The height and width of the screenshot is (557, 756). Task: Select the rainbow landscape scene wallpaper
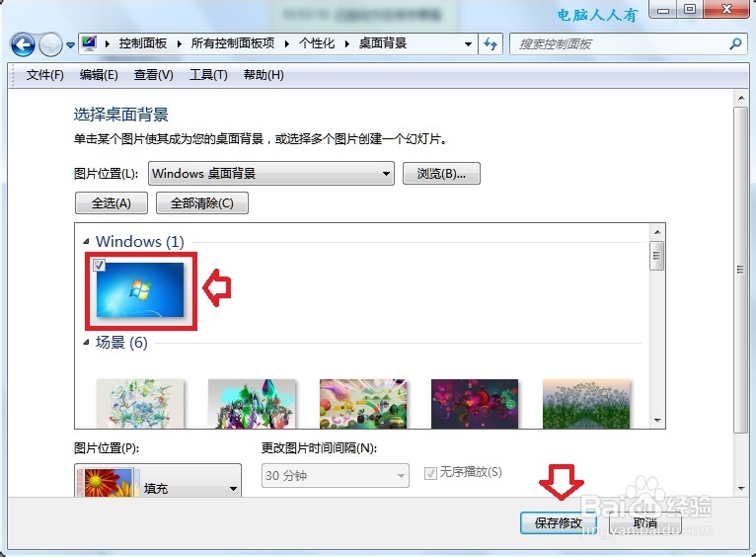363,404
